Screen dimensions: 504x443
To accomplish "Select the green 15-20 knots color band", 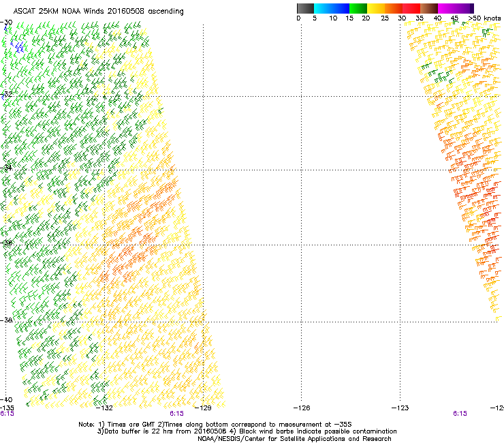I will coord(358,8).
